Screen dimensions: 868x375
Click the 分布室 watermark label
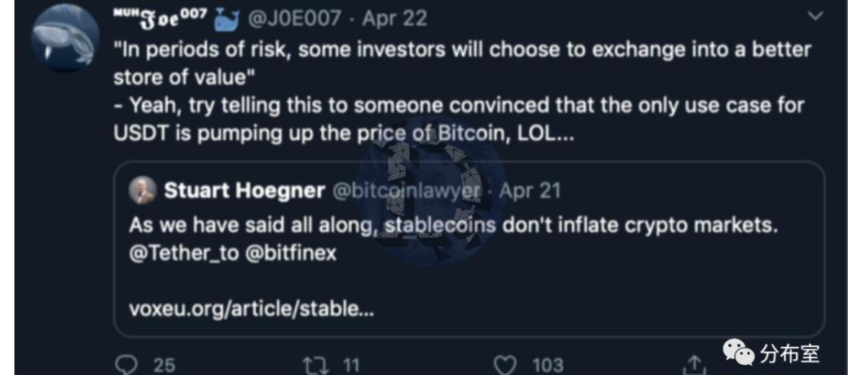[x=789, y=353]
